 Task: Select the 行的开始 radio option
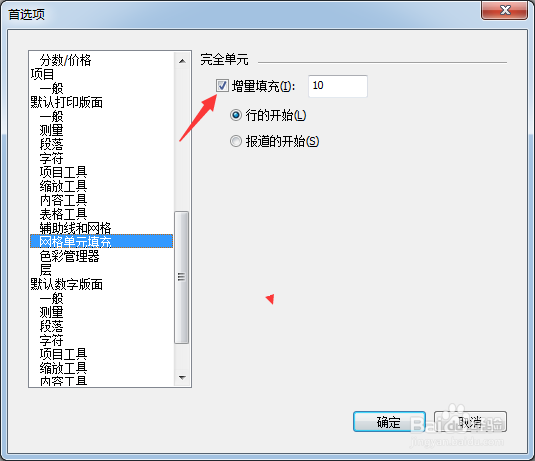coord(235,115)
